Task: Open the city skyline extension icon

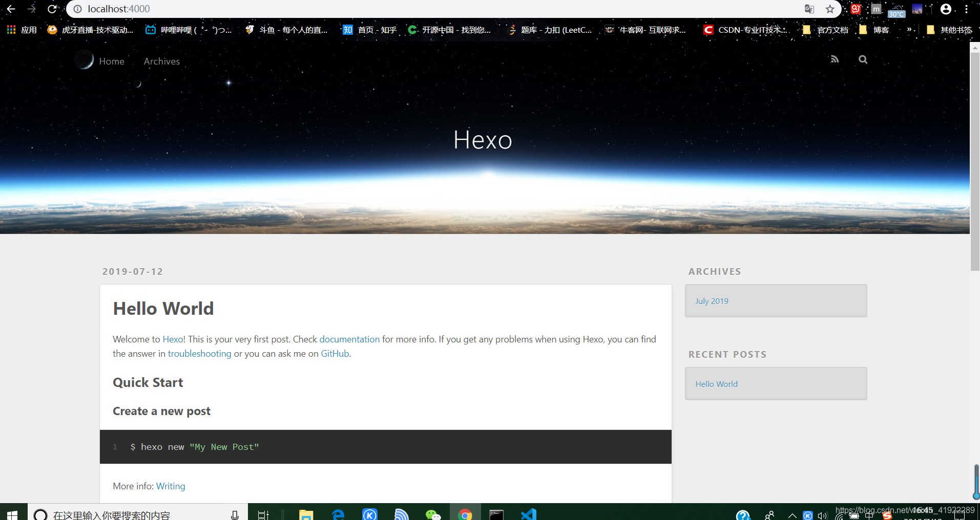Action: coord(918,9)
